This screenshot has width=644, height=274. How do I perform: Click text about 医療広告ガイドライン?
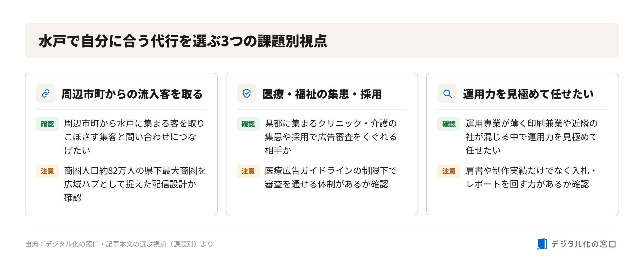coord(331,177)
